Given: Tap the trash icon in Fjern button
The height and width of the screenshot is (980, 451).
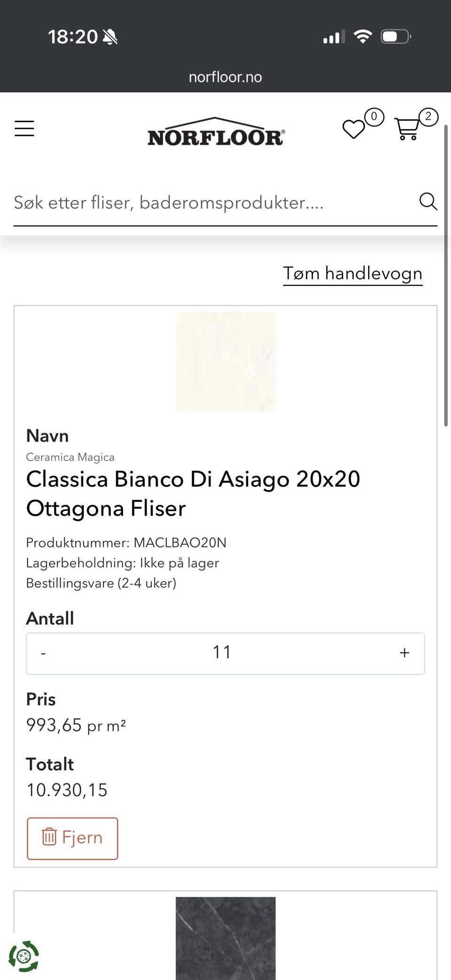Looking at the screenshot, I should tap(49, 837).
